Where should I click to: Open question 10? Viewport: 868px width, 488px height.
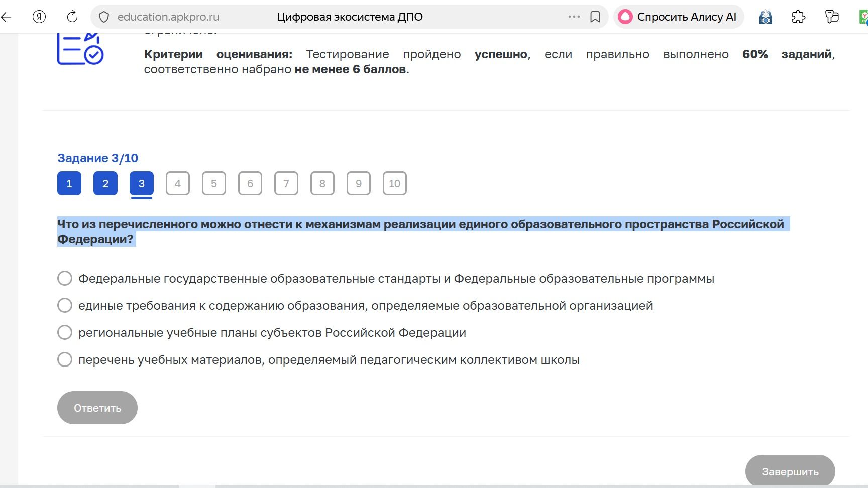[395, 183]
